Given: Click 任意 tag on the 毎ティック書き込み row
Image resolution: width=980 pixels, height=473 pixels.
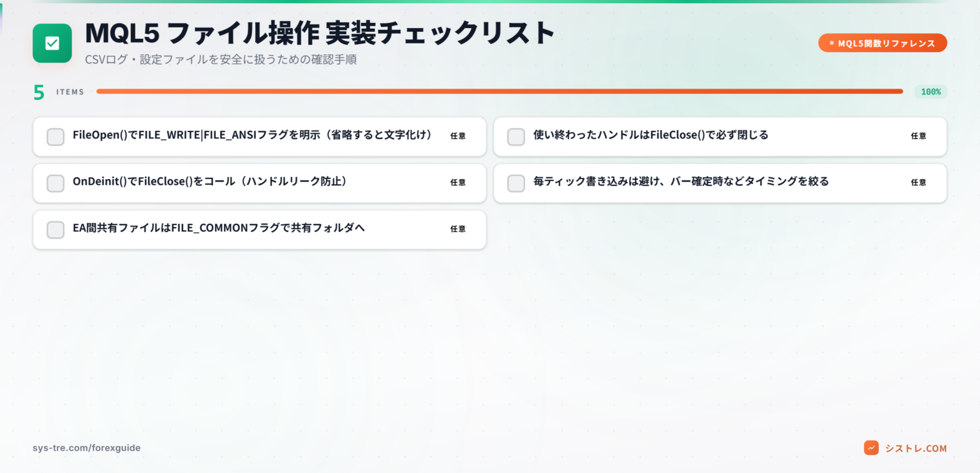Looking at the screenshot, I should pyautogui.click(x=919, y=182).
